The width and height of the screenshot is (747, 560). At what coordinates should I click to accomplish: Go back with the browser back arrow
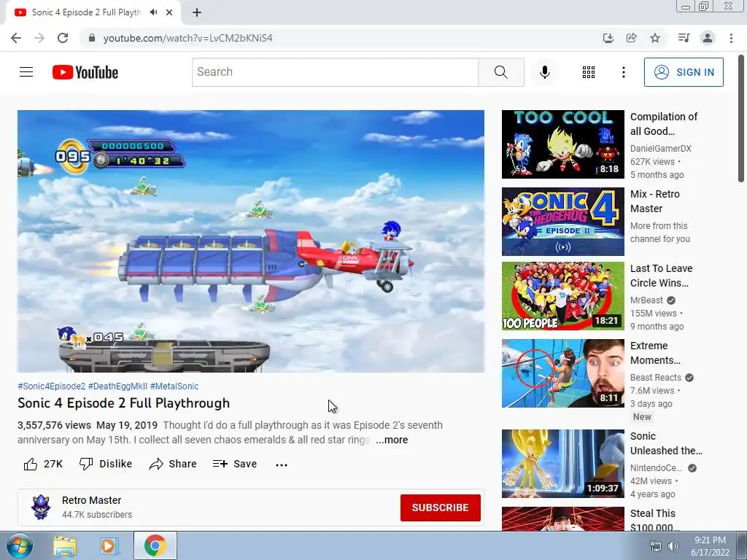click(x=16, y=38)
